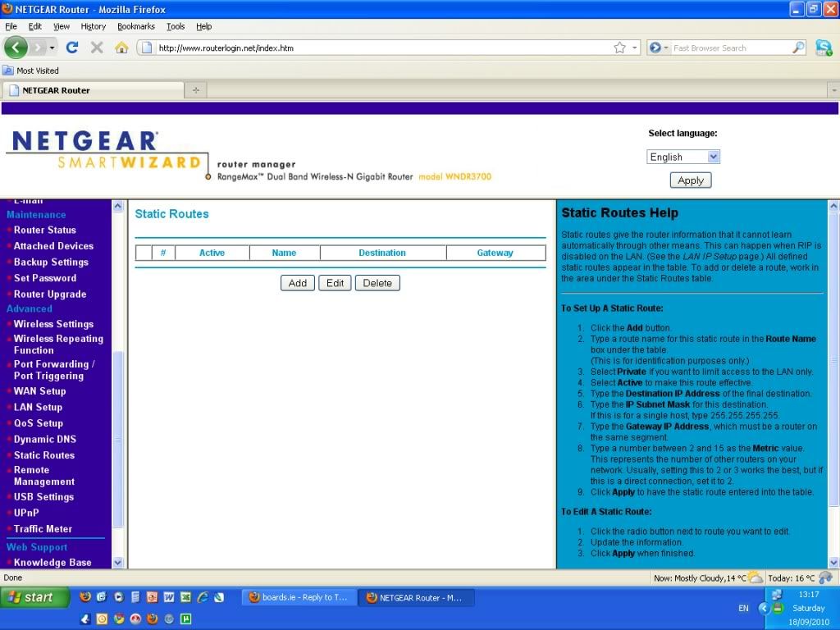
Task: Go to WAN Setup page
Action: tap(39, 391)
